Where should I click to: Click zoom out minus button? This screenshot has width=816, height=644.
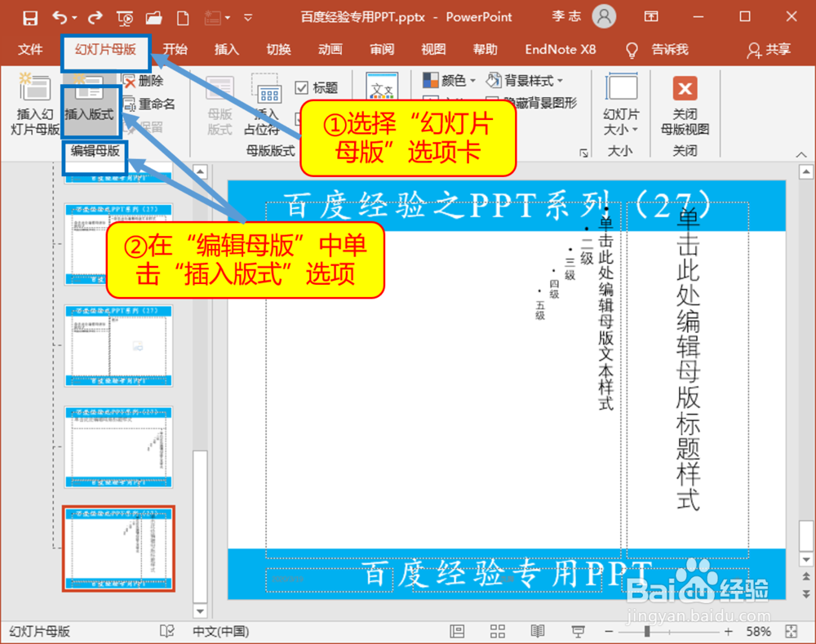(x=609, y=632)
